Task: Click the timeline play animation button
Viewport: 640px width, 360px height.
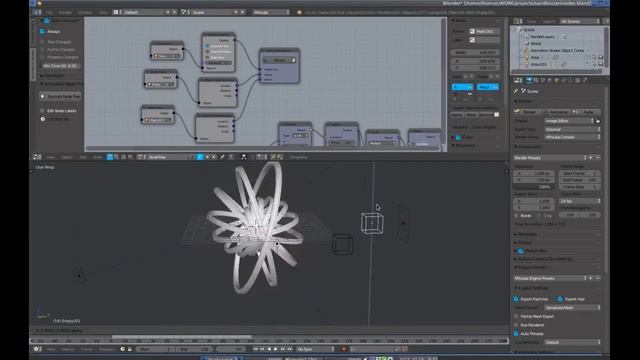Action: click(x=276, y=349)
